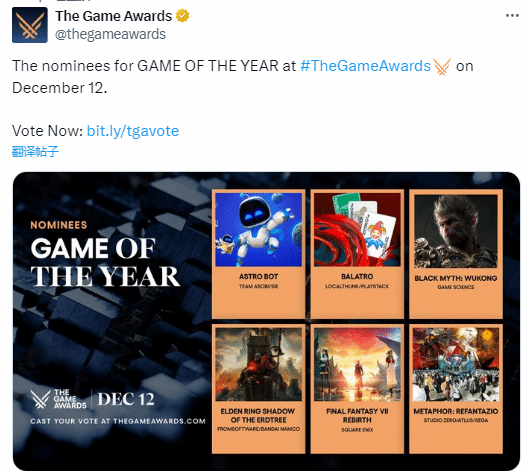Click the gold verified badge
The image size is (527, 471).
[182, 16]
